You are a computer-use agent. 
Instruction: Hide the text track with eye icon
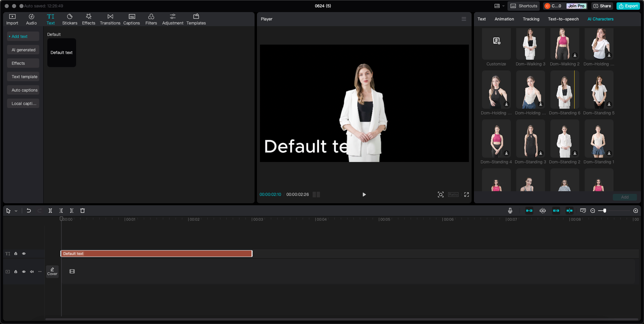(x=24, y=254)
